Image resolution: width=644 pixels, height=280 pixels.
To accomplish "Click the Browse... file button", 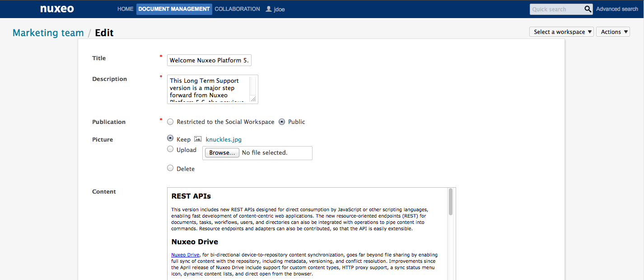I will 222,153.
